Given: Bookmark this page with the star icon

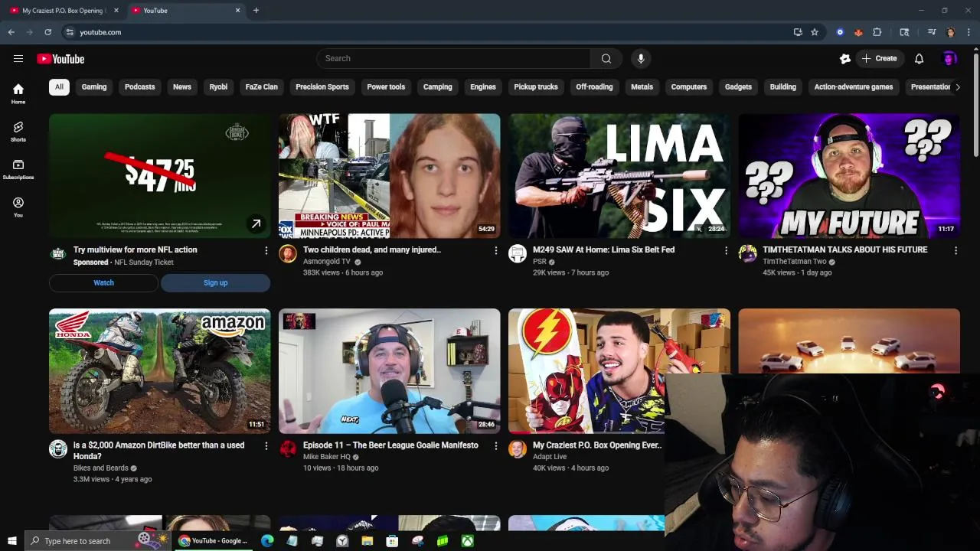Looking at the screenshot, I should (815, 32).
